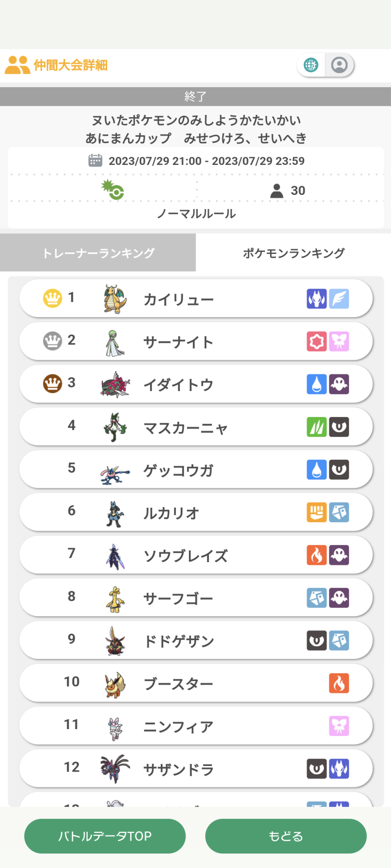
Task: Click the user profile icon
Action: [x=339, y=65]
